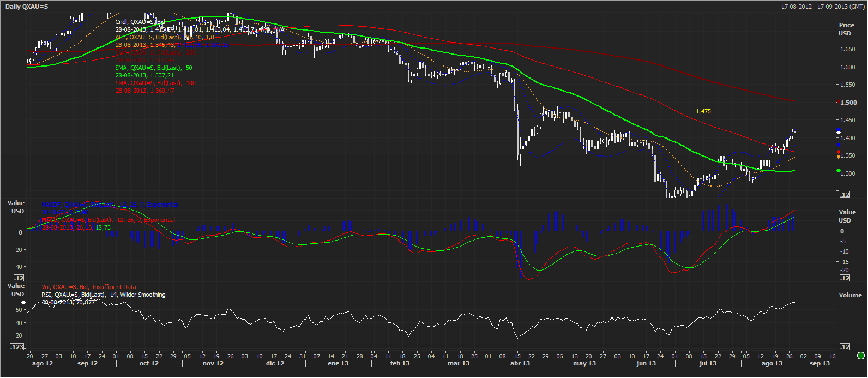
Task: Click the green diamond SMA 50 price marker
Action: (x=838, y=171)
